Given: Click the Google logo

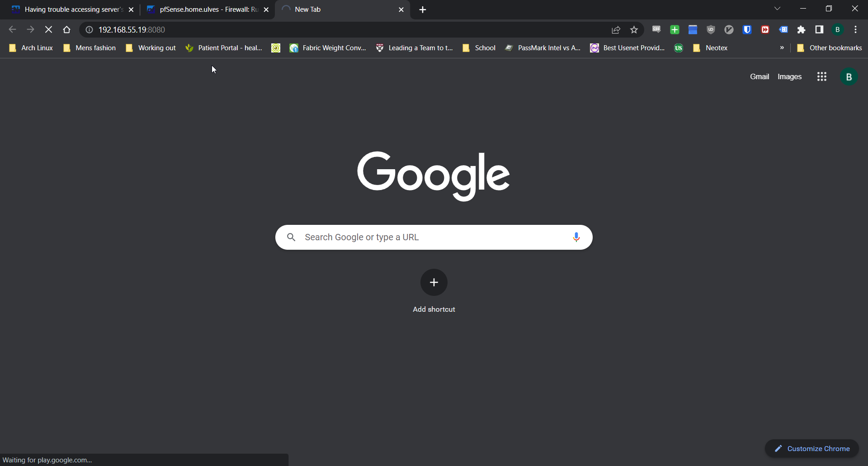Looking at the screenshot, I should 434,176.
